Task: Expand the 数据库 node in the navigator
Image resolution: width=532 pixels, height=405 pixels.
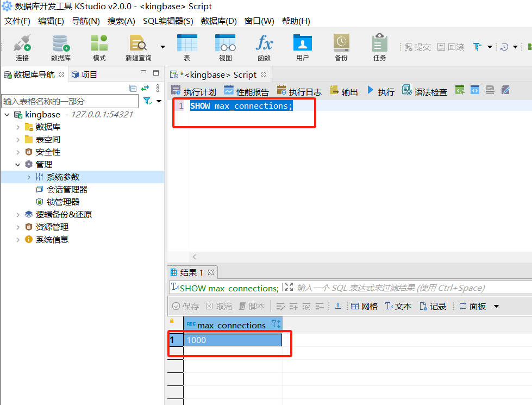Action: 18,127
